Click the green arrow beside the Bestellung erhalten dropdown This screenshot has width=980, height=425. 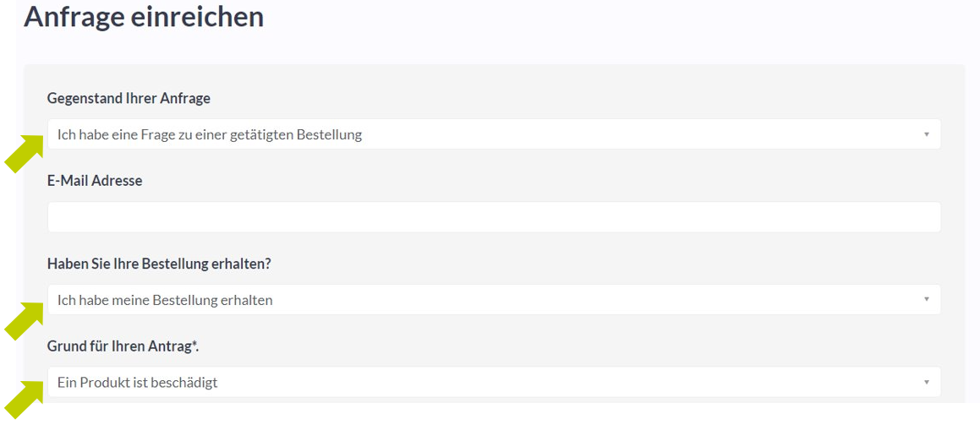24,321
